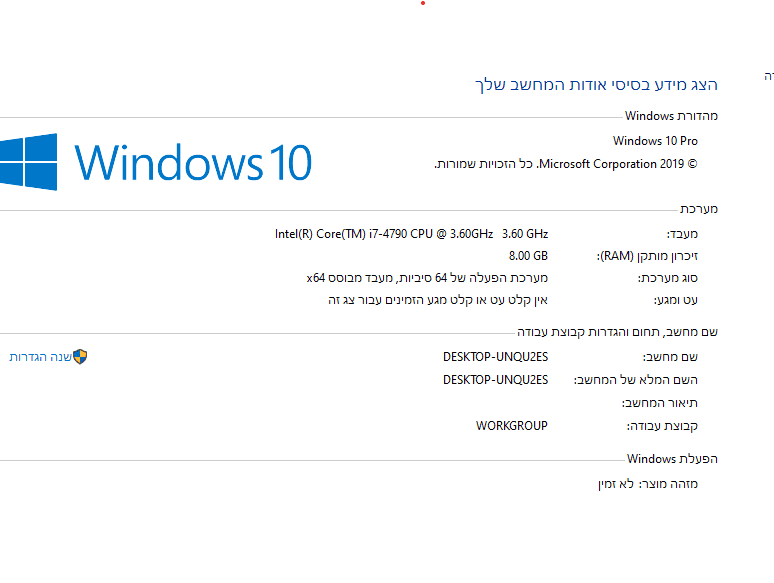Screen dimensions: 774x583
Task: Click the shield icon beside 'שנה הגדרות'
Action: [80, 356]
